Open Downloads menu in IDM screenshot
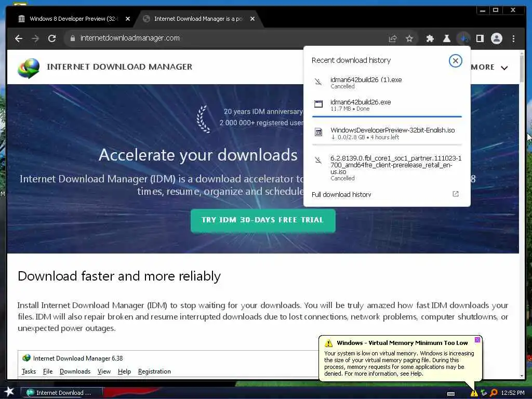Image resolution: width=532 pixels, height=399 pixels. [75, 371]
